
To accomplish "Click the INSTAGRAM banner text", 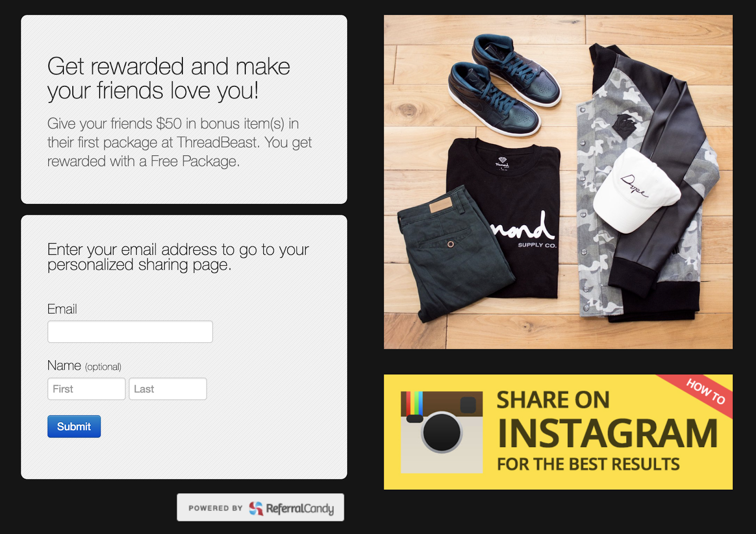I will pos(608,433).
